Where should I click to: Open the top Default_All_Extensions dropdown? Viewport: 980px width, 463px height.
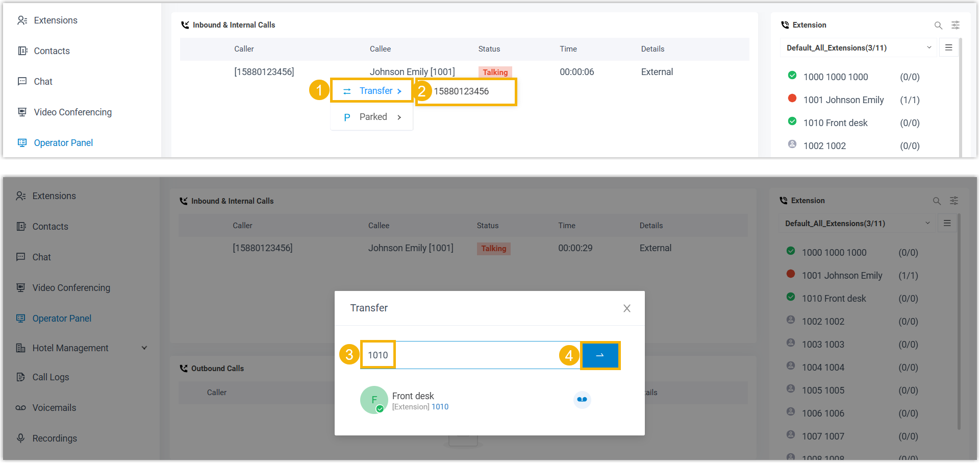point(859,48)
